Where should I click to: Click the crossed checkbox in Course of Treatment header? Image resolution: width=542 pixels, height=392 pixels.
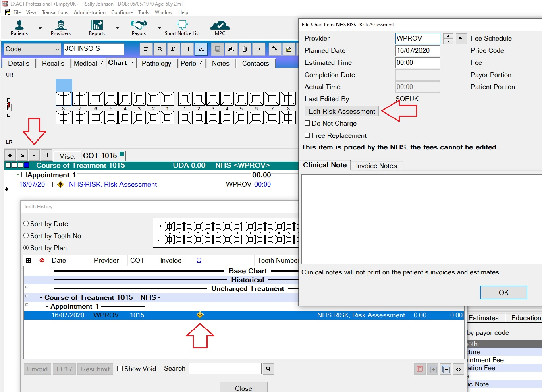point(20,165)
